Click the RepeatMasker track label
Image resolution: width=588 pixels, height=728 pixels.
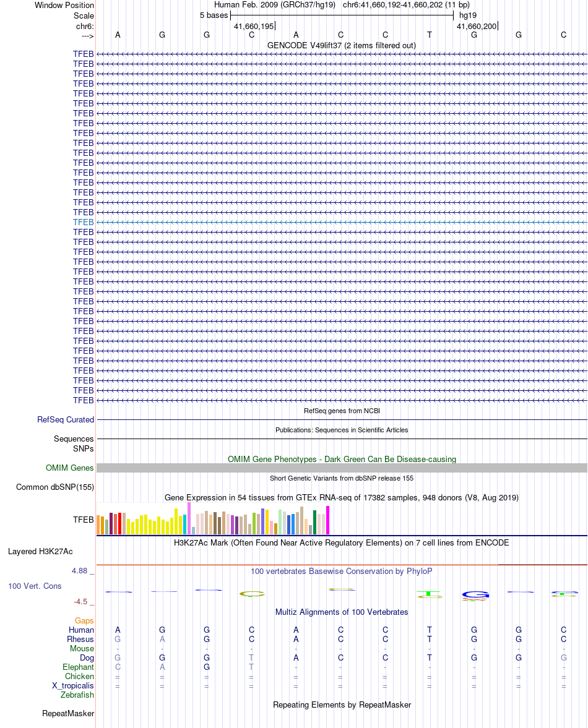pos(68,714)
